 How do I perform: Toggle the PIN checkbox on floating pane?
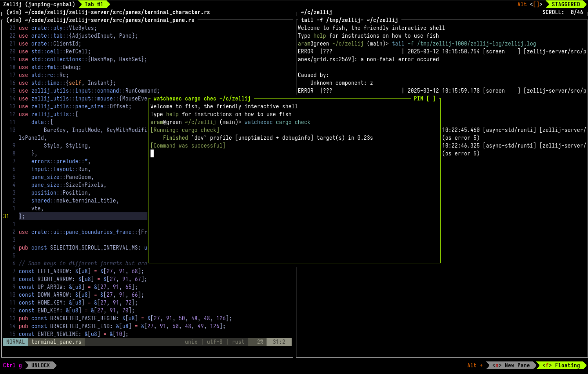tap(425, 99)
